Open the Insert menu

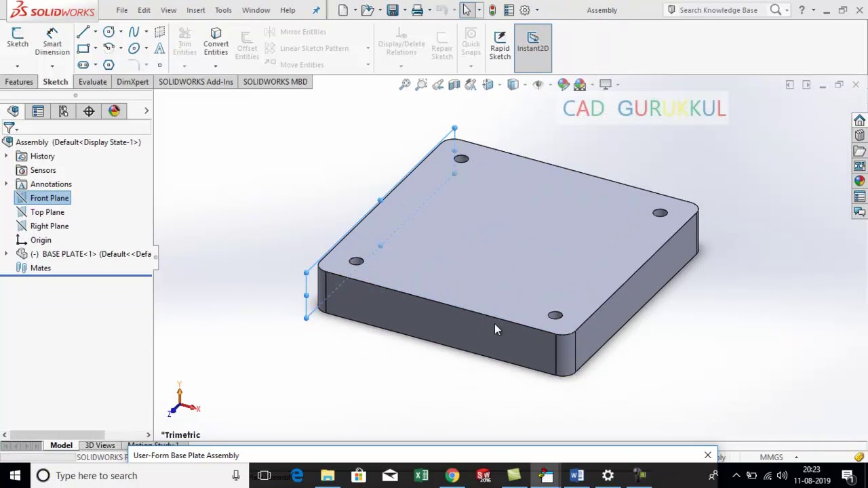point(196,10)
